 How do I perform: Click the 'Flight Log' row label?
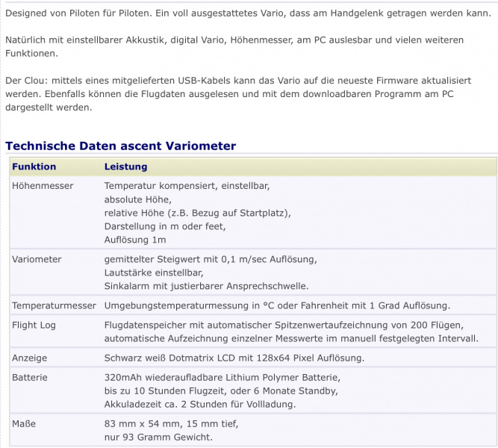pyautogui.click(x=34, y=326)
